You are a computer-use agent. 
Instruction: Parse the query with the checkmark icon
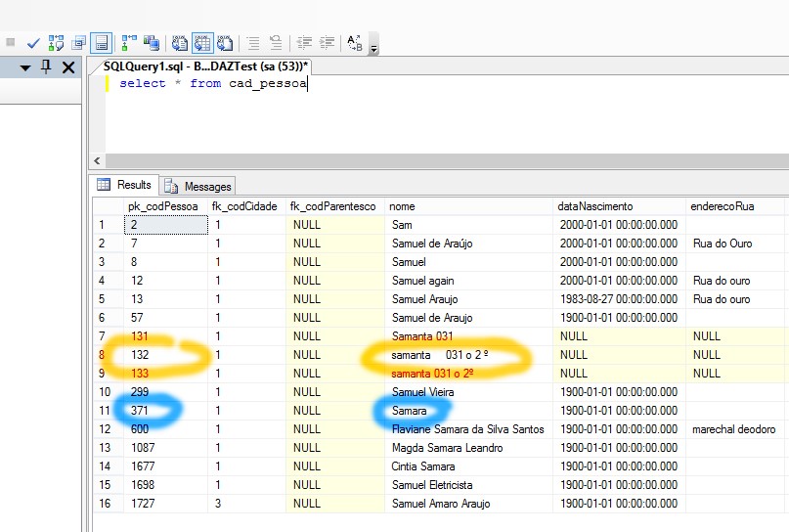coord(33,43)
